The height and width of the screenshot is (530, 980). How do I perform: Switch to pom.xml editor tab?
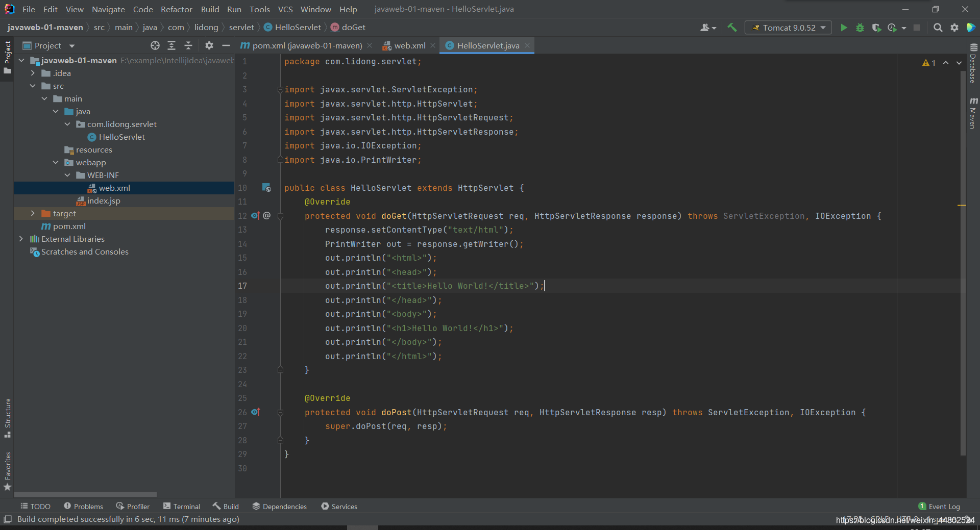point(306,45)
